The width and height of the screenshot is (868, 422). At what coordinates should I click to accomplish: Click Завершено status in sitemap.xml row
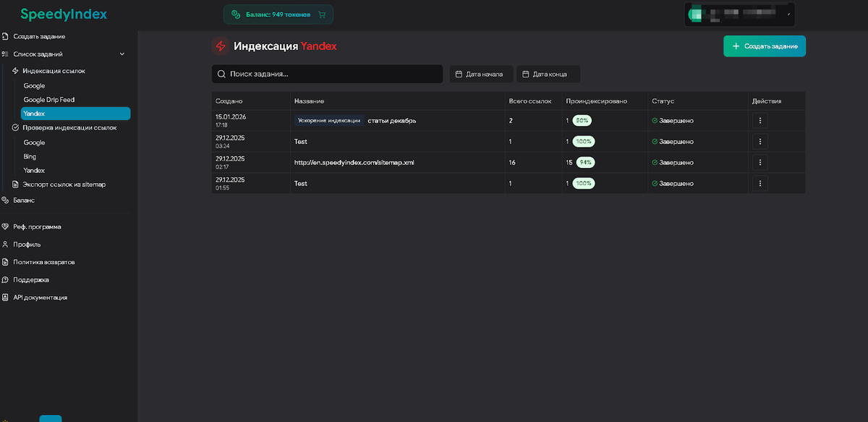tap(673, 163)
